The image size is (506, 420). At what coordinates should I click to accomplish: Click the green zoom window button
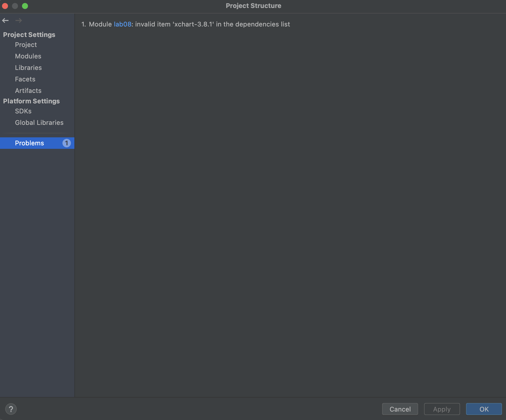(x=25, y=6)
